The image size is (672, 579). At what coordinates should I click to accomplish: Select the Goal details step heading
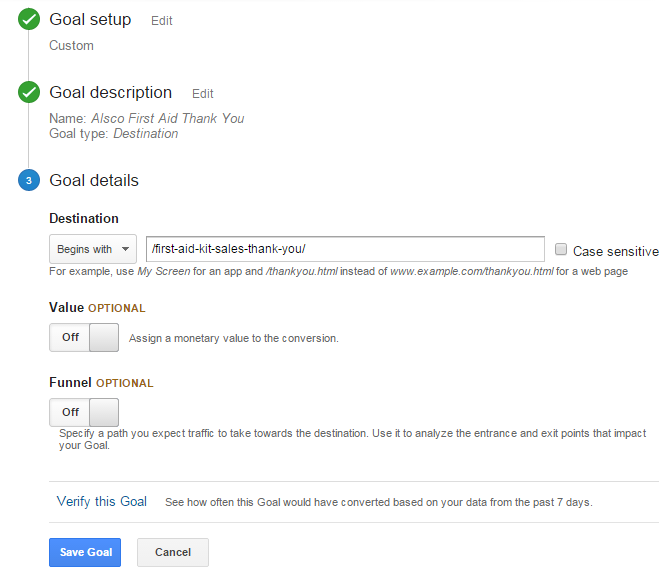(94, 181)
